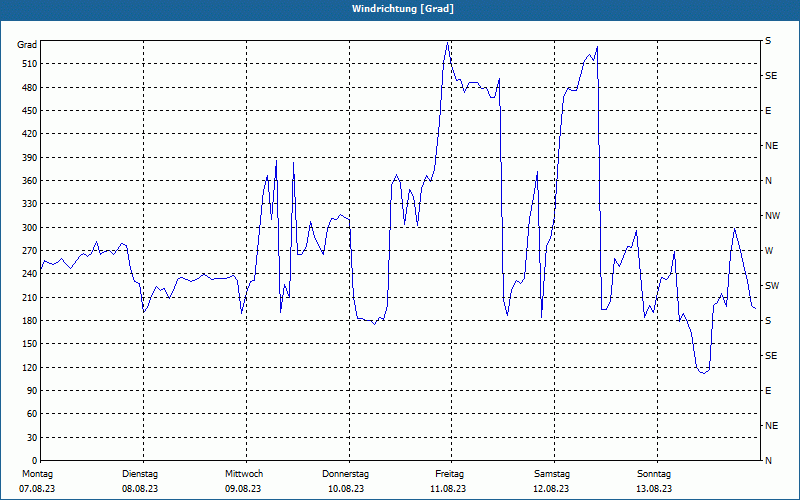Select the date 13.08.23
This screenshot has width=800, height=500.
654,489
